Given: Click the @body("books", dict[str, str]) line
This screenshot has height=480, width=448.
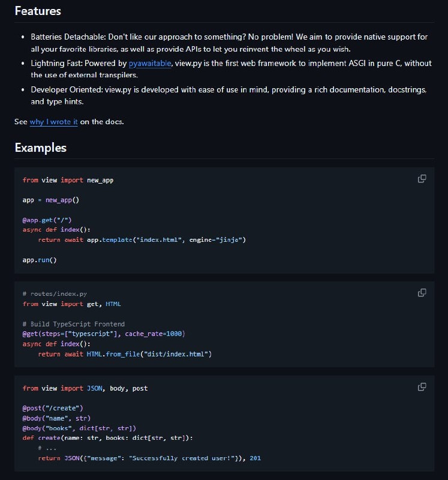Looking at the screenshot, I should 79,428.
